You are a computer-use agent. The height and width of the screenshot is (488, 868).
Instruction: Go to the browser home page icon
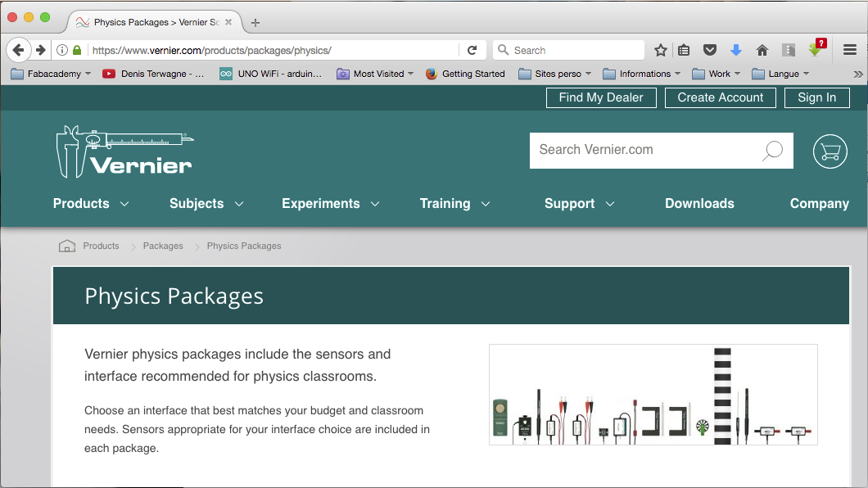click(762, 50)
